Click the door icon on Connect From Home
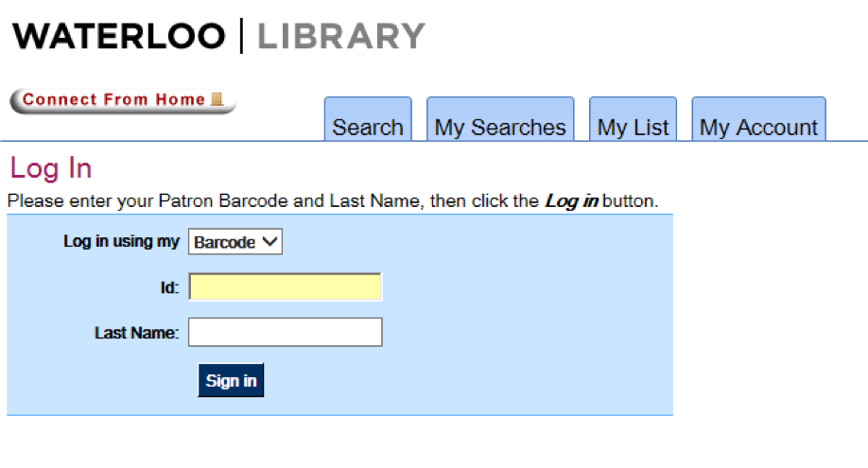The height and width of the screenshot is (468, 868). (x=217, y=99)
